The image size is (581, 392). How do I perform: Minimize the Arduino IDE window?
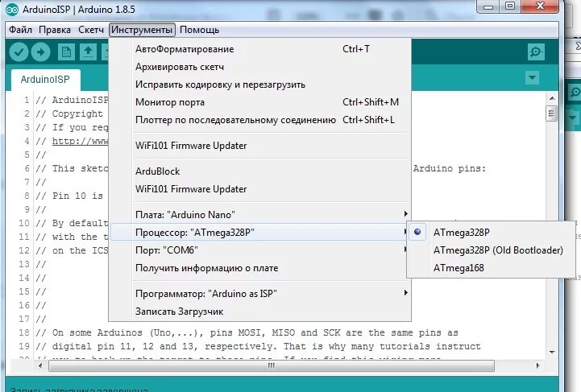point(488,6)
